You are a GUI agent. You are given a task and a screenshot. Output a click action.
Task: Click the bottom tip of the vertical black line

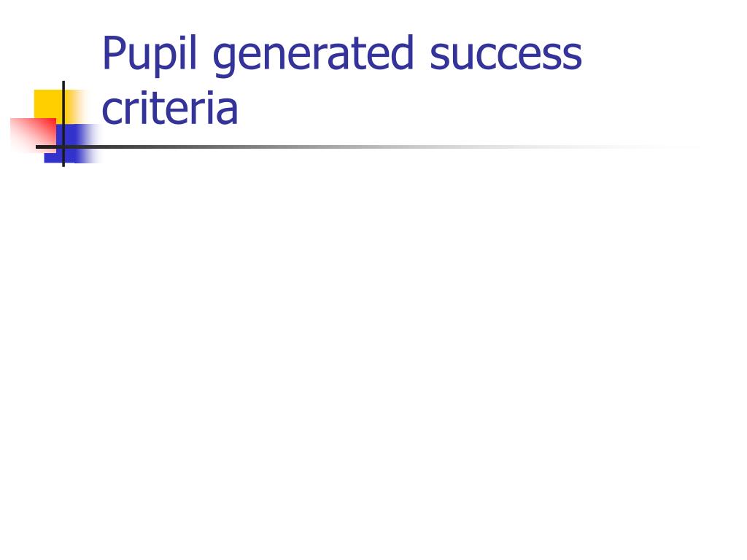click(63, 165)
